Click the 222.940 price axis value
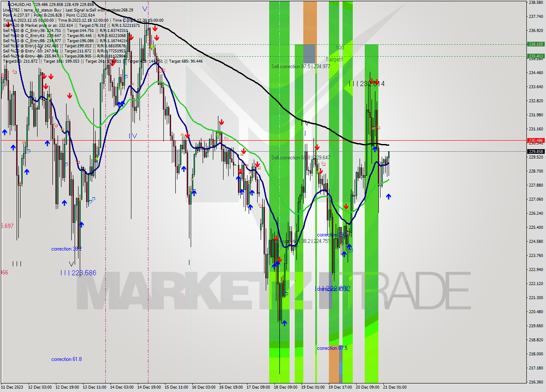546x392 pixels. coord(536,269)
